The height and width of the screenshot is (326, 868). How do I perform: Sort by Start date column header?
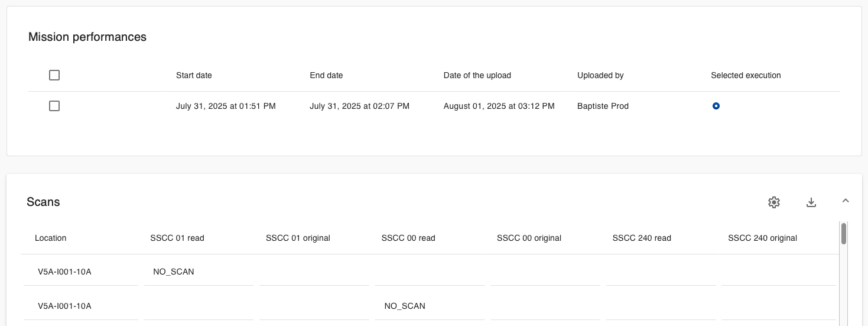[194, 75]
